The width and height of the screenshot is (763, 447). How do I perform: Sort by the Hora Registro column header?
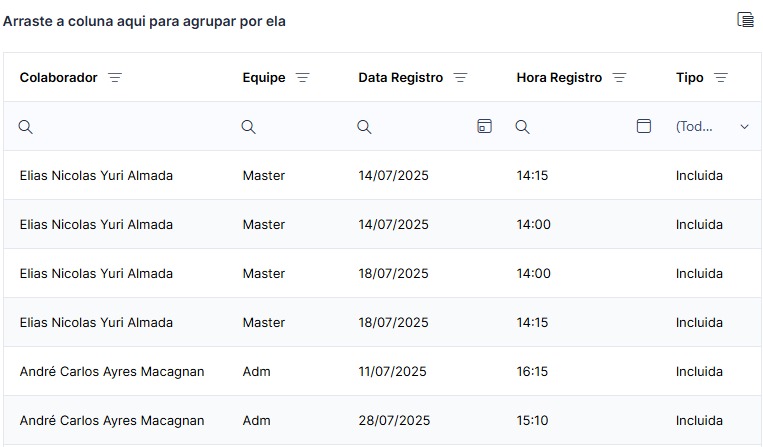click(559, 77)
